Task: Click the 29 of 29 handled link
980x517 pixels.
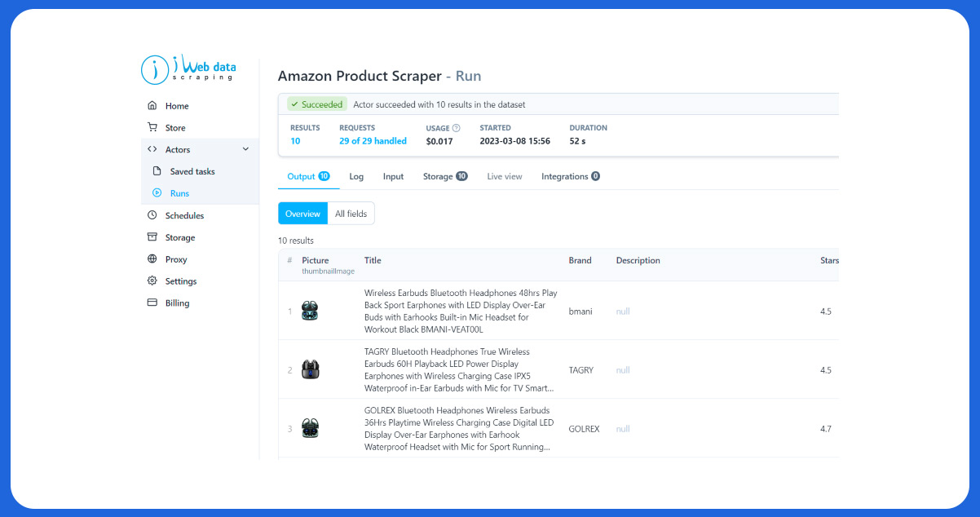Action: pos(373,140)
